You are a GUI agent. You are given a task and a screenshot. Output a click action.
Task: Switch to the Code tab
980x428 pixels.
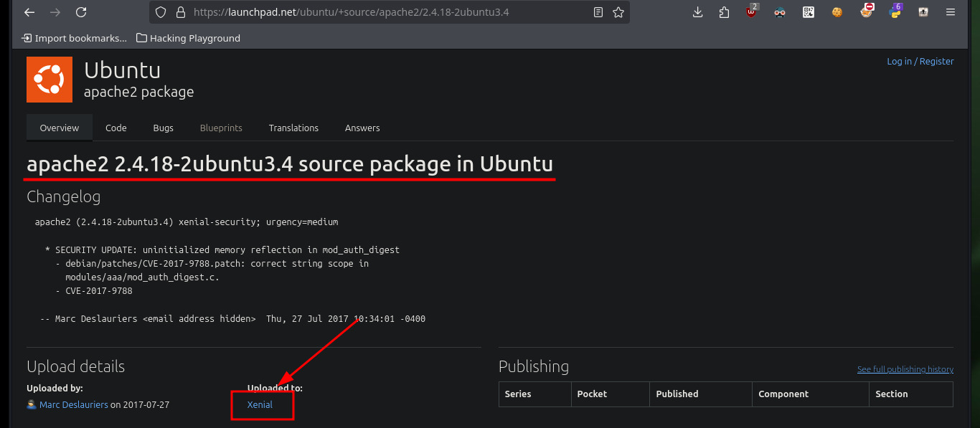pos(116,128)
